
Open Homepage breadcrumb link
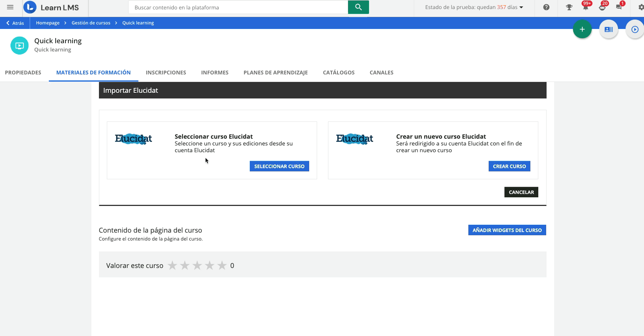coord(48,23)
